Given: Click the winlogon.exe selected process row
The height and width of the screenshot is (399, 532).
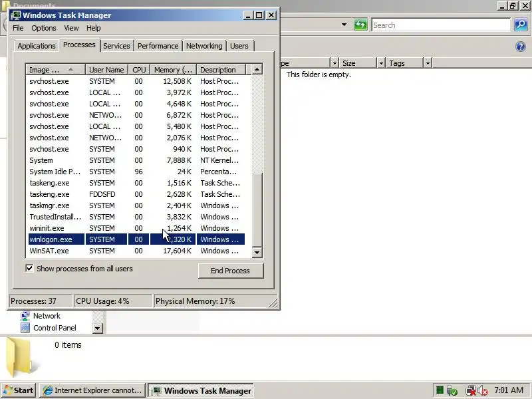Looking at the screenshot, I should [136, 239].
